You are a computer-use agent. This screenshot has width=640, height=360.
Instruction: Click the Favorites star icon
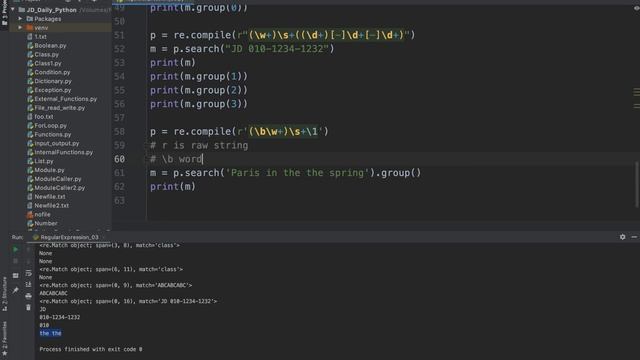pyautogui.click(x=4, y=353)
